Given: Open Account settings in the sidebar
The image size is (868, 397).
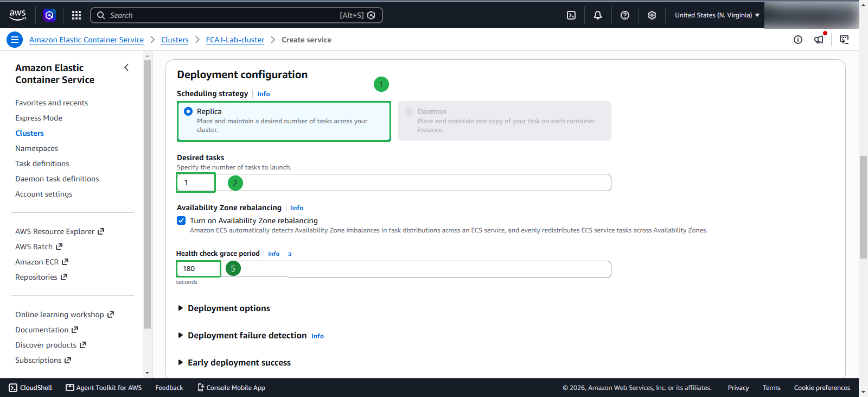Looking at the screenshot, I should tap(43, 194).
